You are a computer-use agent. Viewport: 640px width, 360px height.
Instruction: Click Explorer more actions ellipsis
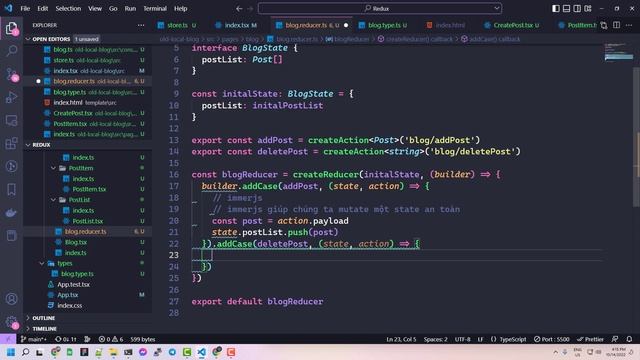(141, 25)
